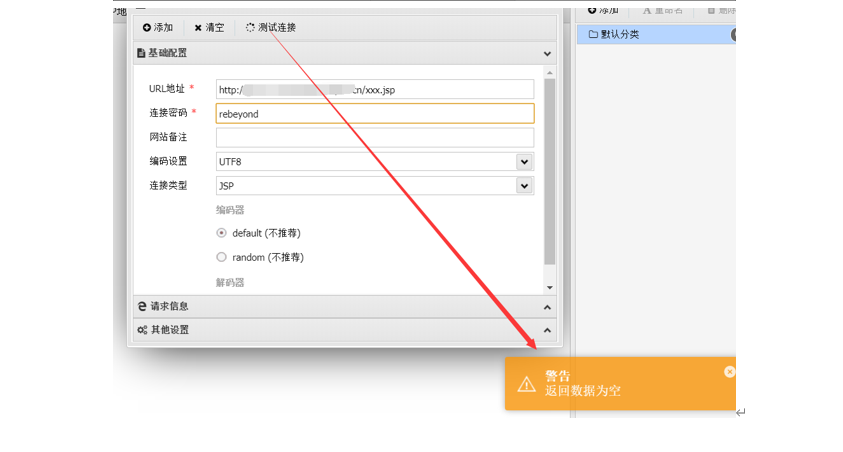Open the 编码设置 UTF8 dropdown
The image size is (843, 452).
click(x=524, y=162)
